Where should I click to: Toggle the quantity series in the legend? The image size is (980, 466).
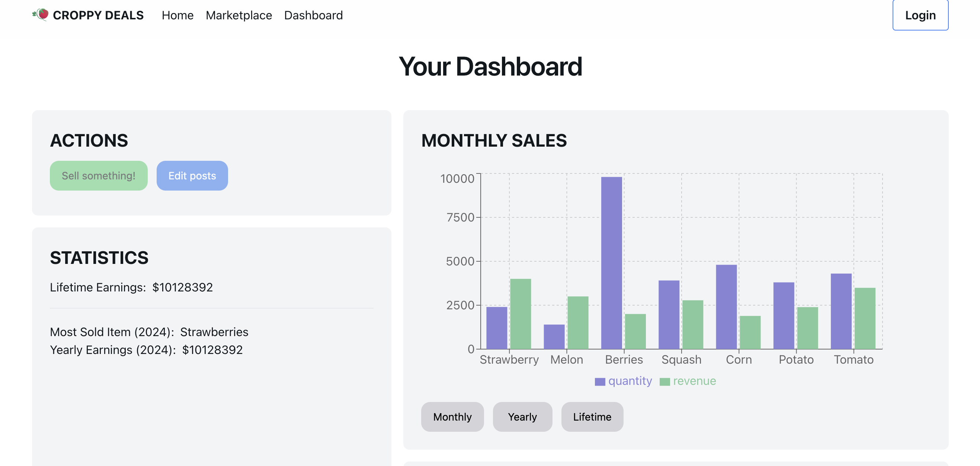(x=630, y=381)
